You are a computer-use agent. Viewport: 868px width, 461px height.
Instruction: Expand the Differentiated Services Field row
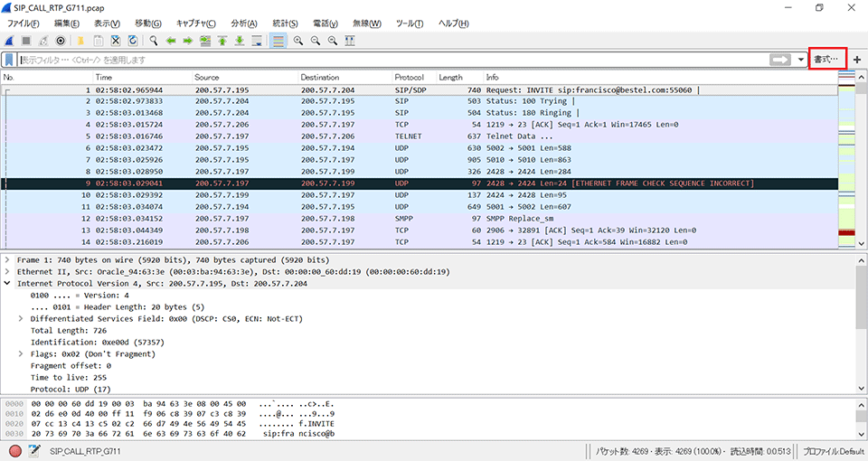(x=21, y=319)
